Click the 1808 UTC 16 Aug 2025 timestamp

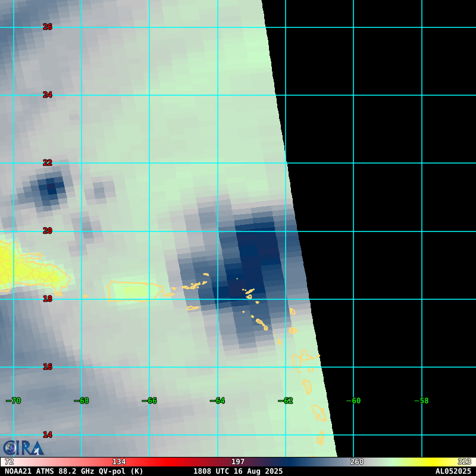tap(238, 471)
